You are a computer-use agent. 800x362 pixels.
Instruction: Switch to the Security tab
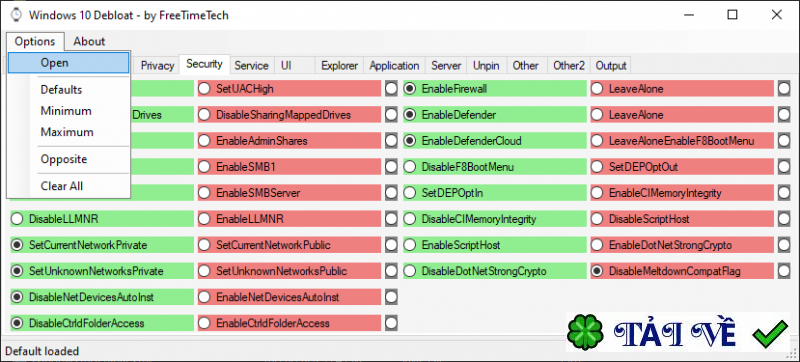pos(204,64)
